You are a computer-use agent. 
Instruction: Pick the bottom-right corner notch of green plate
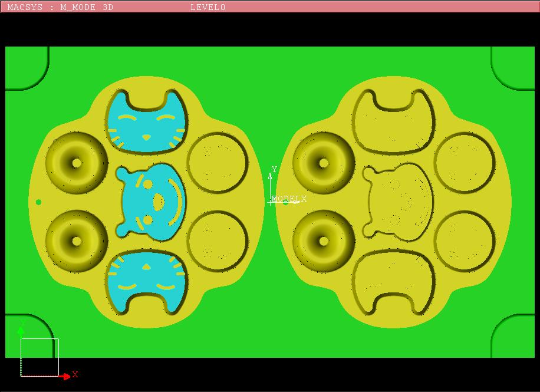coord(513,336)
